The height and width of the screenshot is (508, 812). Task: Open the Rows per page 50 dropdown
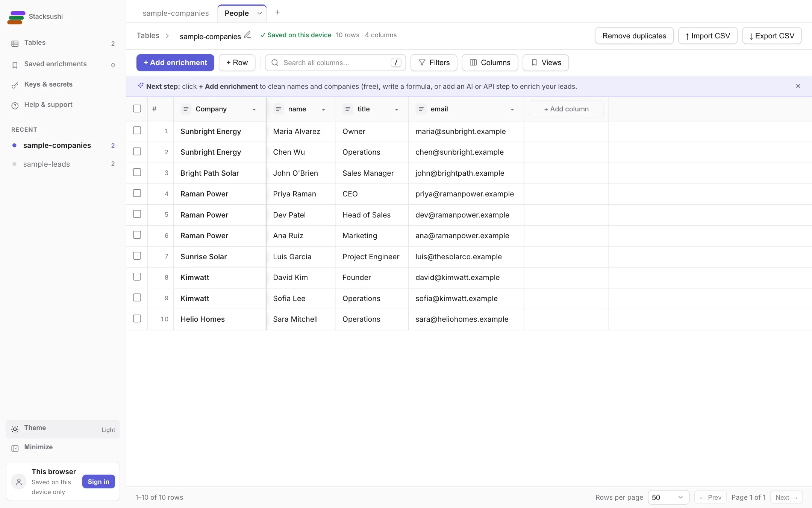668,497
